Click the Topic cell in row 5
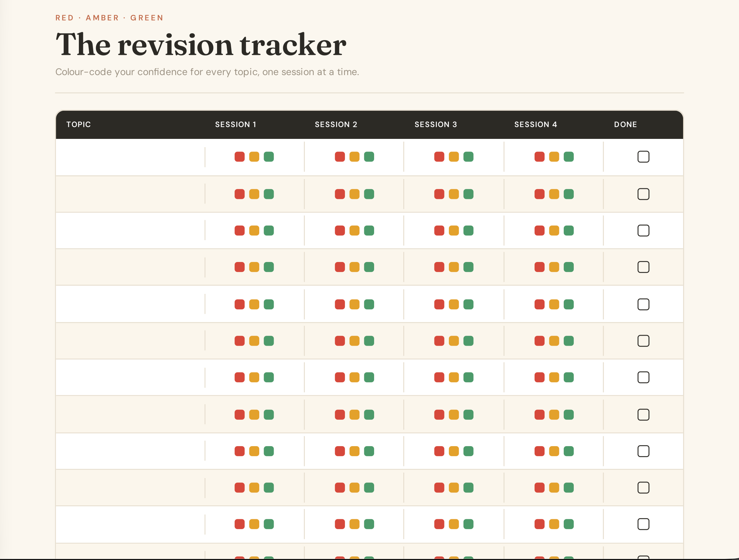This screenshot has height=560, width=739. click(130, 304)
